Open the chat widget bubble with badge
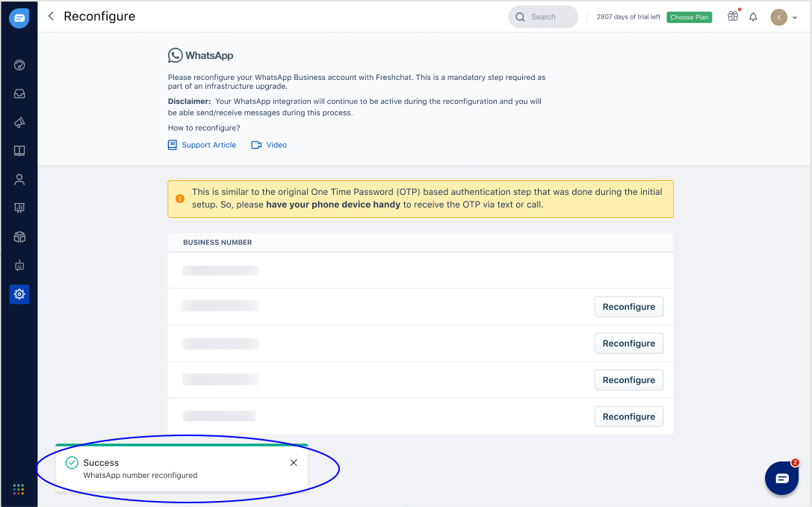The width and height of the screenshot is (812, 507). pos(781,478)
